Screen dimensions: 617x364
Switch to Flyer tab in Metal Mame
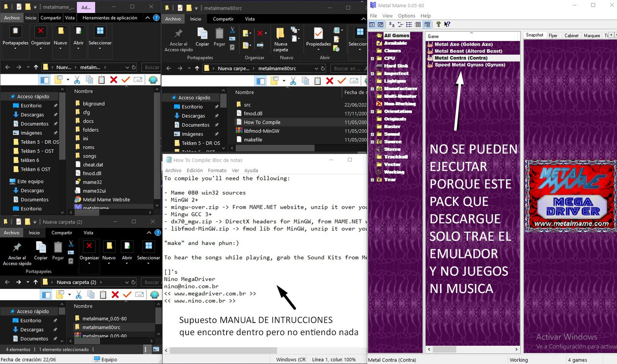coord(553,36)
